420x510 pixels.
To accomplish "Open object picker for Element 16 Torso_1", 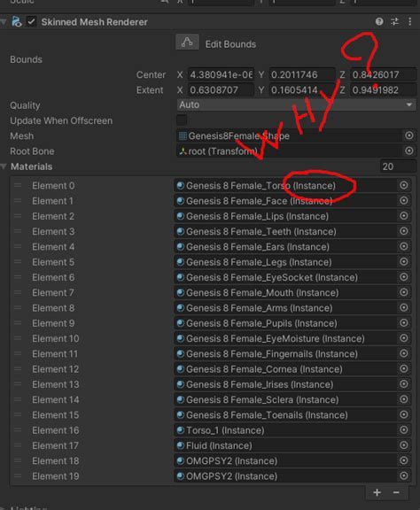I will [404, 430].
